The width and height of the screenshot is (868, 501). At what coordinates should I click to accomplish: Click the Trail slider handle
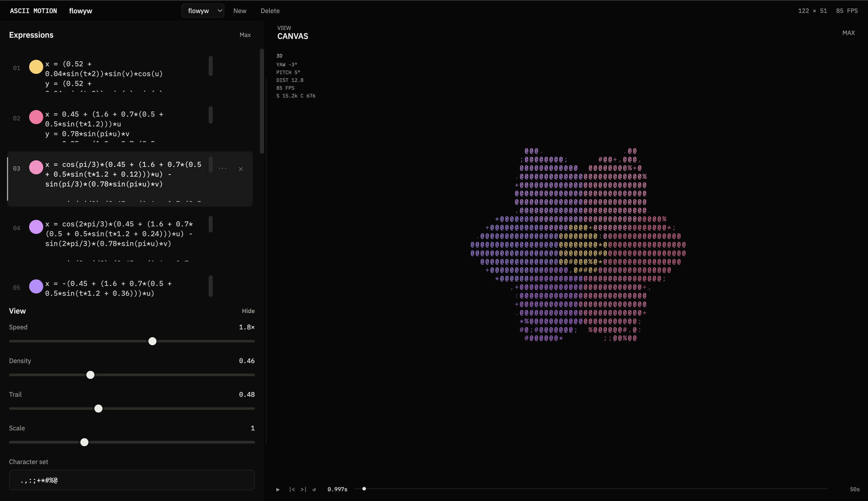click(98, 409)
